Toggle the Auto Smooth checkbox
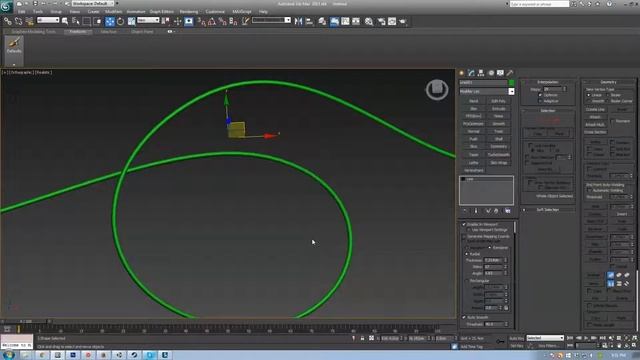Screen dimensions: 640x360 pos(464,317)
